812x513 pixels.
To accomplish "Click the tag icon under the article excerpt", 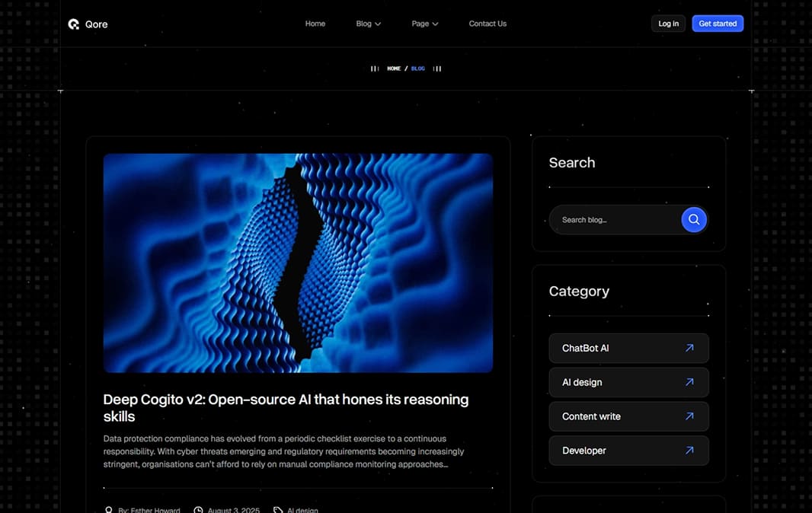I will (278, 510).
